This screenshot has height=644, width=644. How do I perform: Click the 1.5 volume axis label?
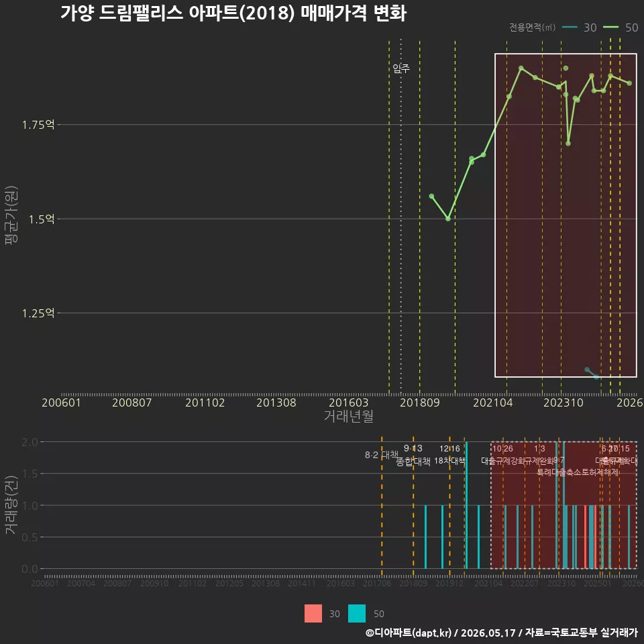(30, 474)
